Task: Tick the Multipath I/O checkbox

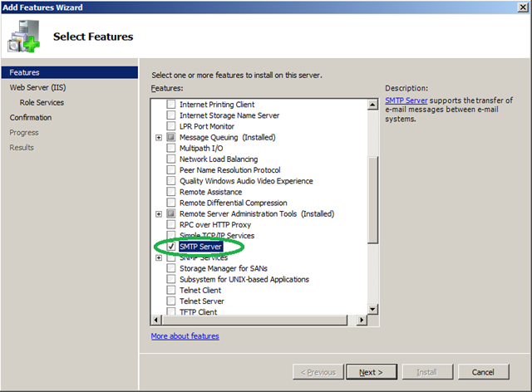Action: 171,148
